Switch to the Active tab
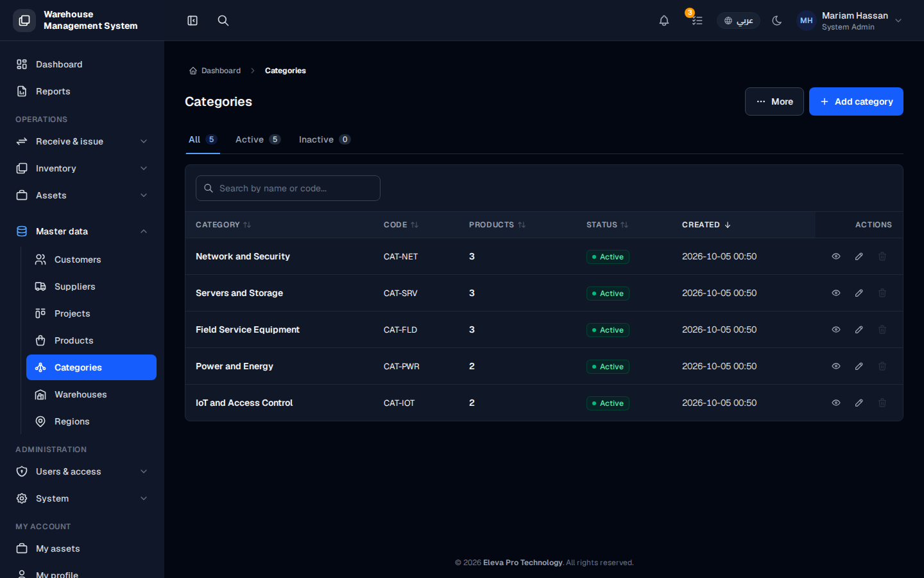 [x=258, y=139]
